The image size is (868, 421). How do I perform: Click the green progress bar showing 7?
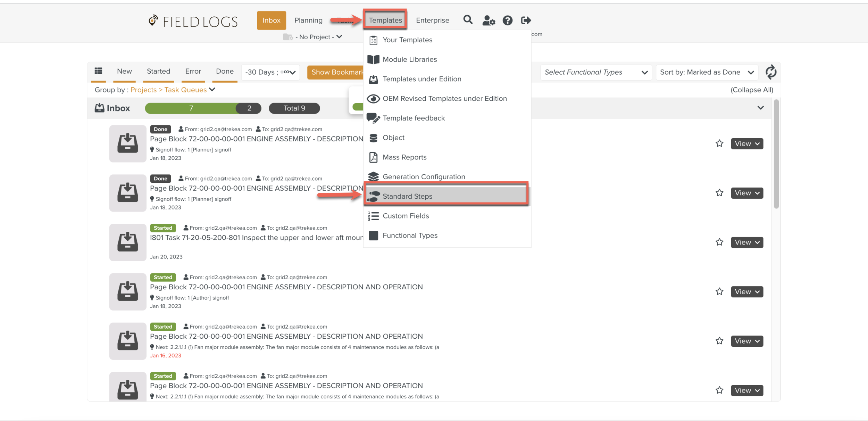[x=191, y=108]
